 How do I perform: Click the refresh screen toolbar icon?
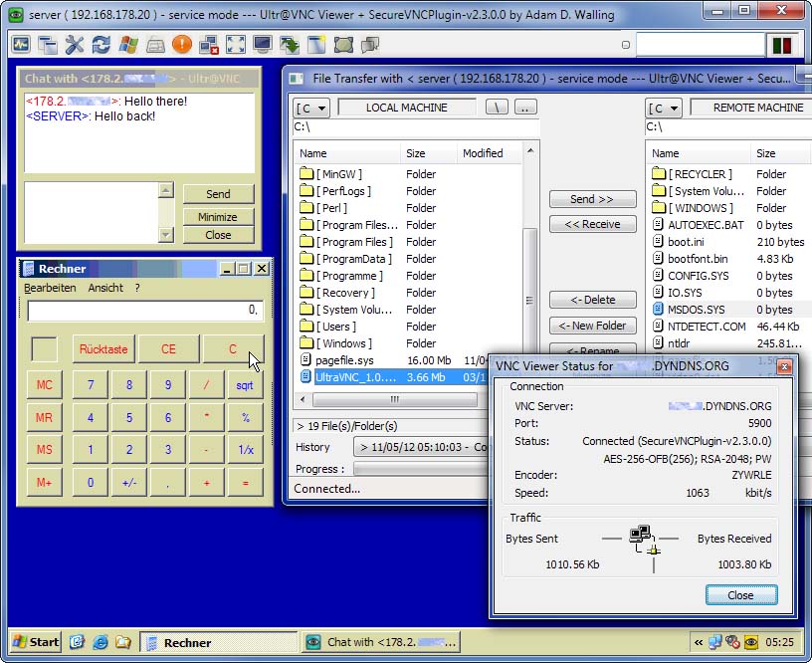[x=101, y=45]
